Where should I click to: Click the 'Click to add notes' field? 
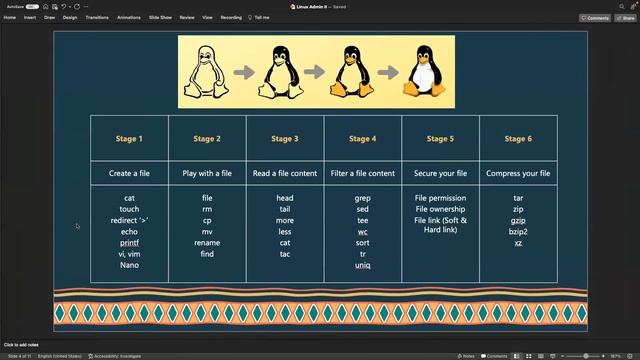21,345
